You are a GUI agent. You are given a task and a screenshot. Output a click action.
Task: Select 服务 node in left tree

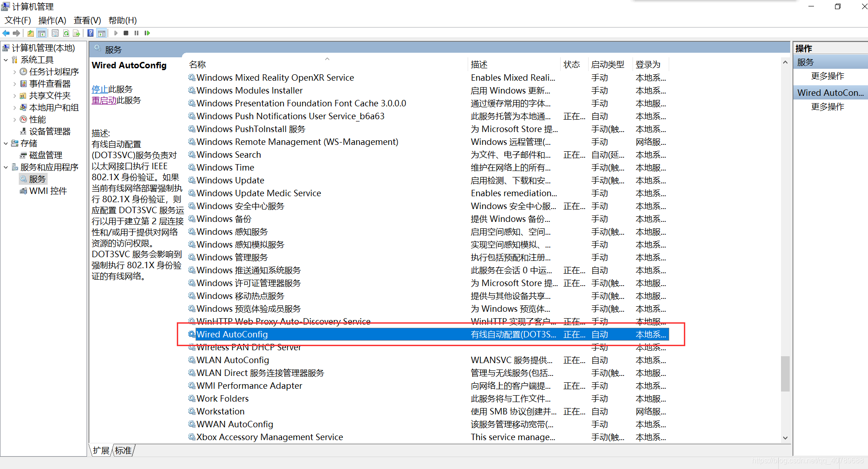[37, 179]
